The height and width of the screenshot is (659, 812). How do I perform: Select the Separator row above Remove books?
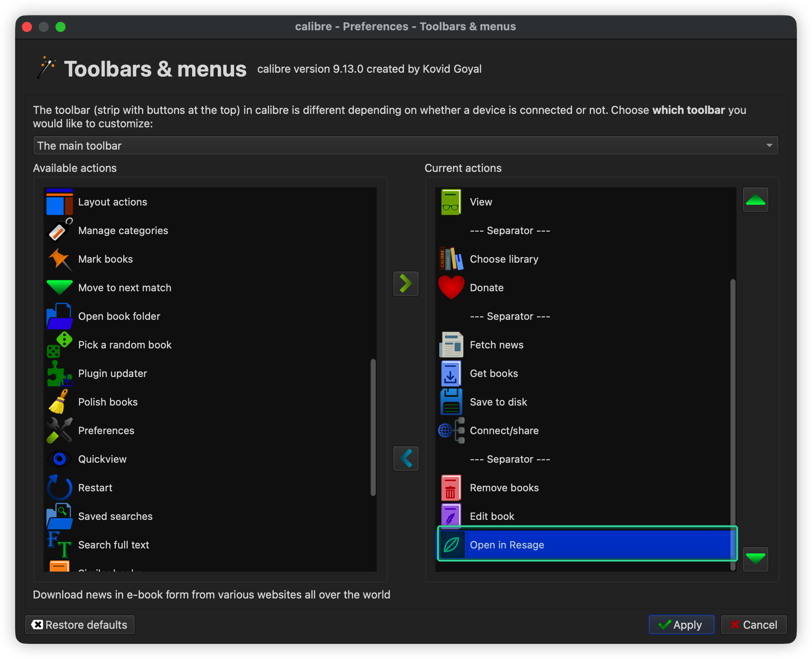coord(585,459)
